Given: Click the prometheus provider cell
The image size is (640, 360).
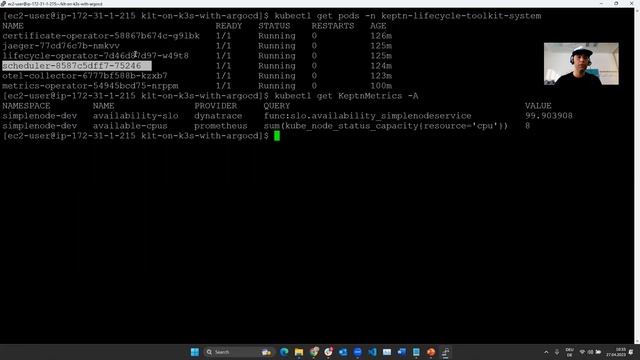Looking at the screenshot, I should (221, 126).
